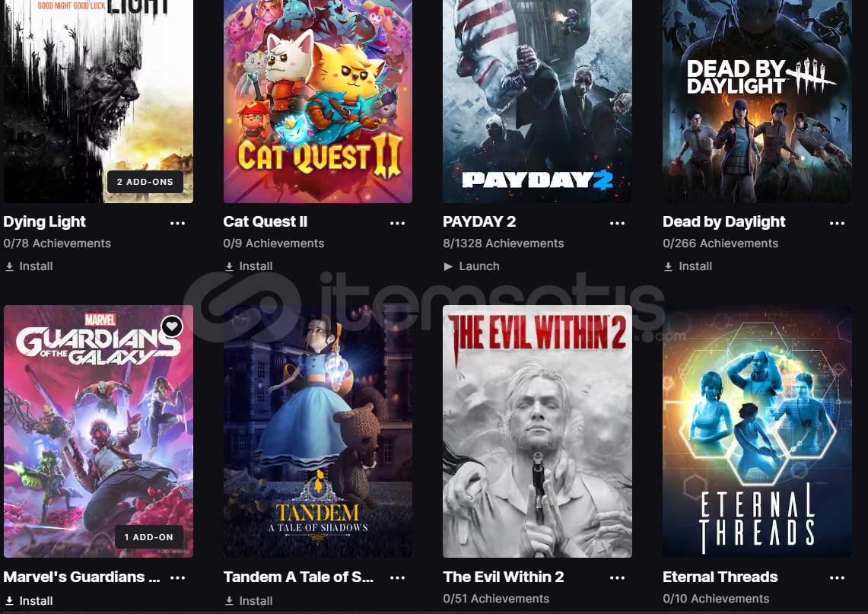Open the Dead by Daylight title link
The image size is (868, 614).
tap(723, 221)
